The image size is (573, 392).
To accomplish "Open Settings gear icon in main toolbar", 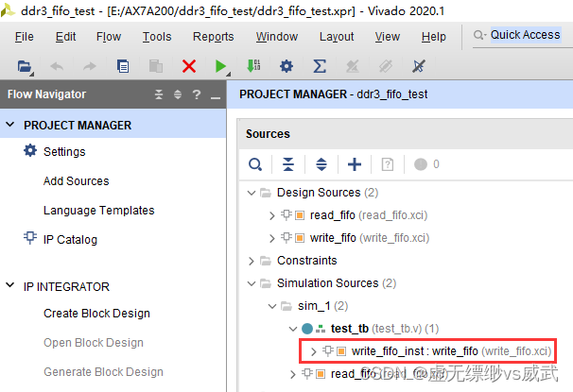I will click(286, 66).
